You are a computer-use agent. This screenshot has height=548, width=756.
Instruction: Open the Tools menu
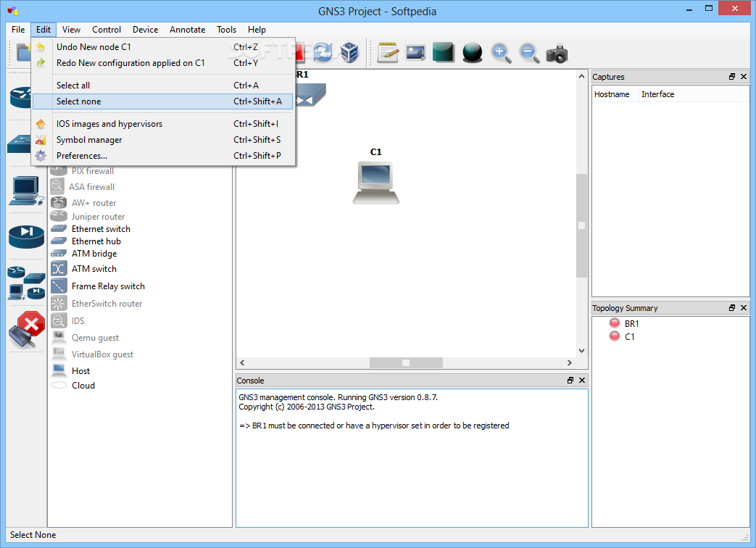click(x=226, y=30)
